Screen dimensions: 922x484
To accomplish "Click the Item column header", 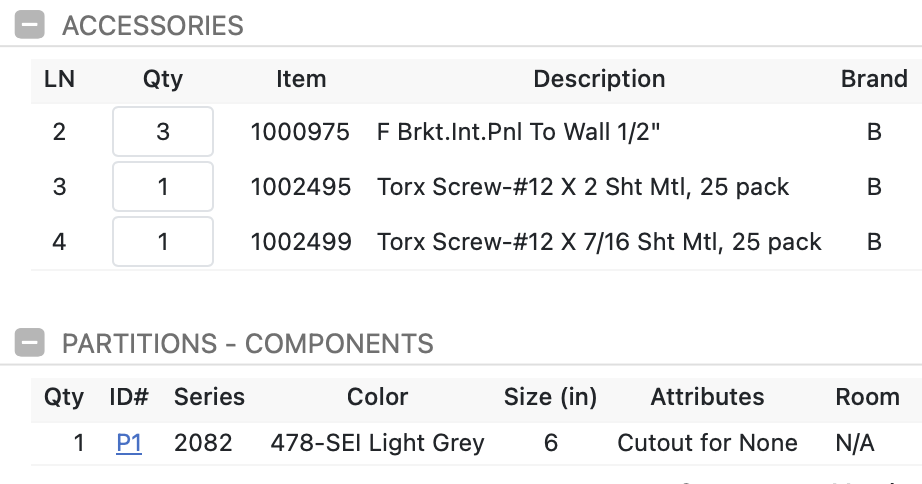I will click(x=301, y=79).
